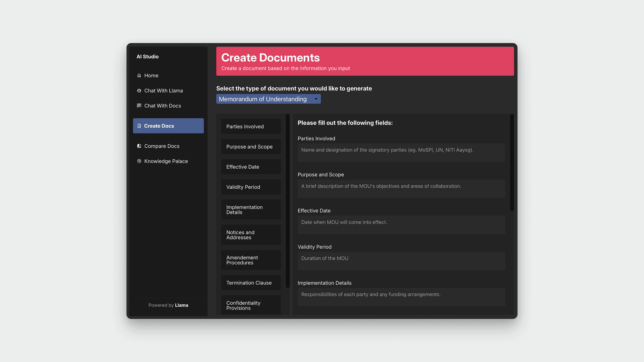Click the form panel vertical scrollbar

pos(512,163)
